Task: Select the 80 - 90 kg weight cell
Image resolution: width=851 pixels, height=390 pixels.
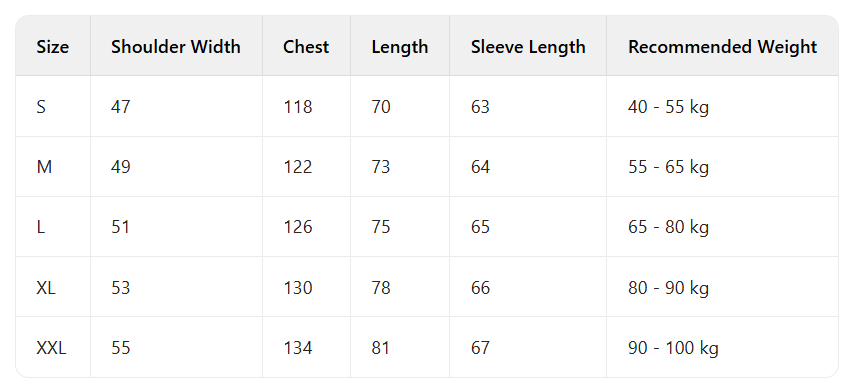Action: 669,288
